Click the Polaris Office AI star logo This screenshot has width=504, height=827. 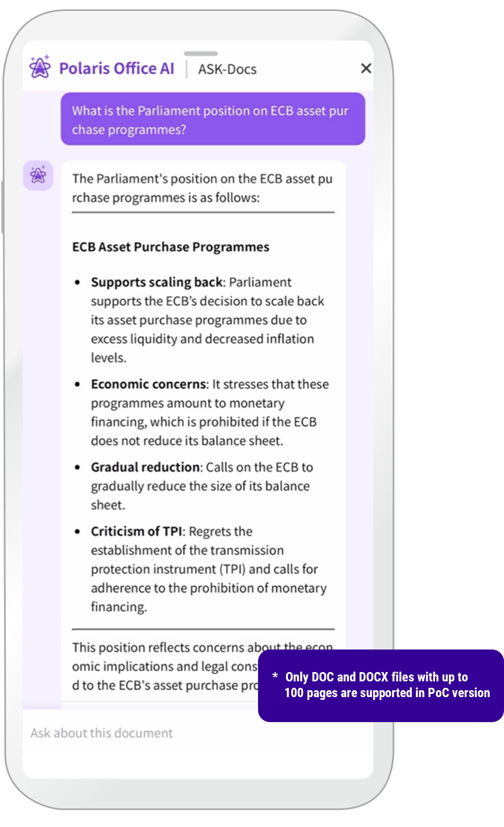coord(40,67)
